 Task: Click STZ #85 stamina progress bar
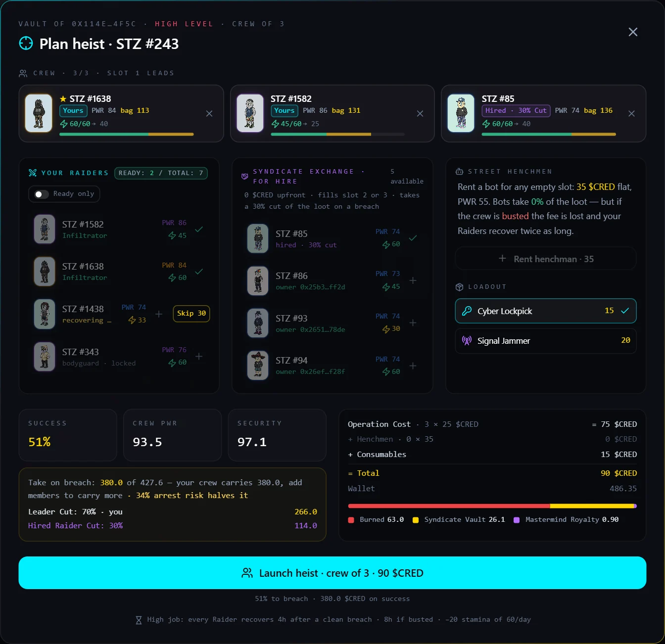pos(549,134)
